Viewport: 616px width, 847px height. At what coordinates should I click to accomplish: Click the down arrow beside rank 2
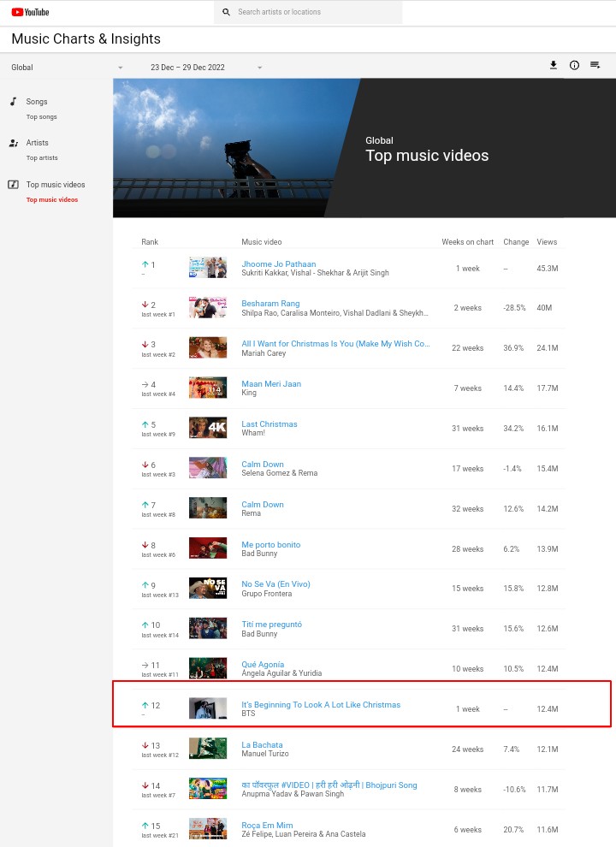pos(145,305)
